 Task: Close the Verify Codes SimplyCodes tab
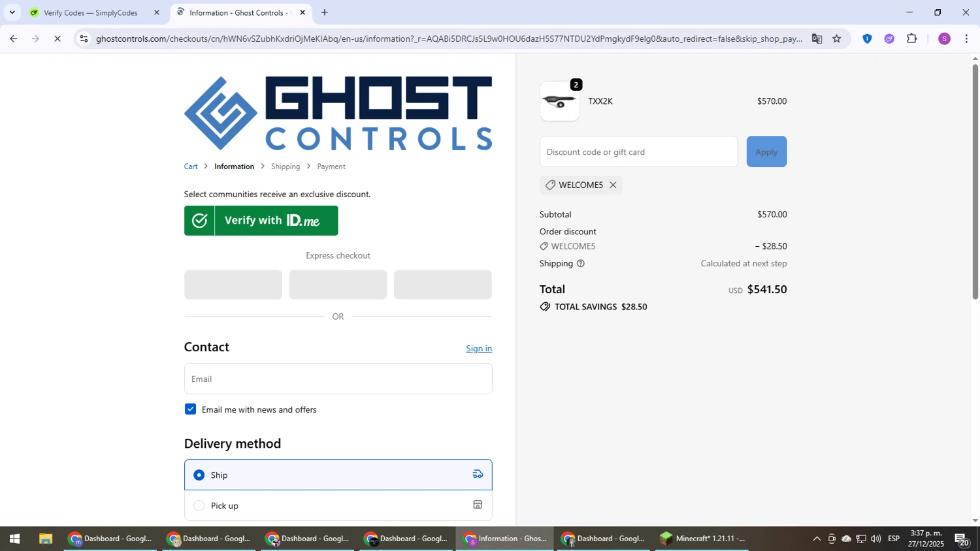[x=156, y=12]
